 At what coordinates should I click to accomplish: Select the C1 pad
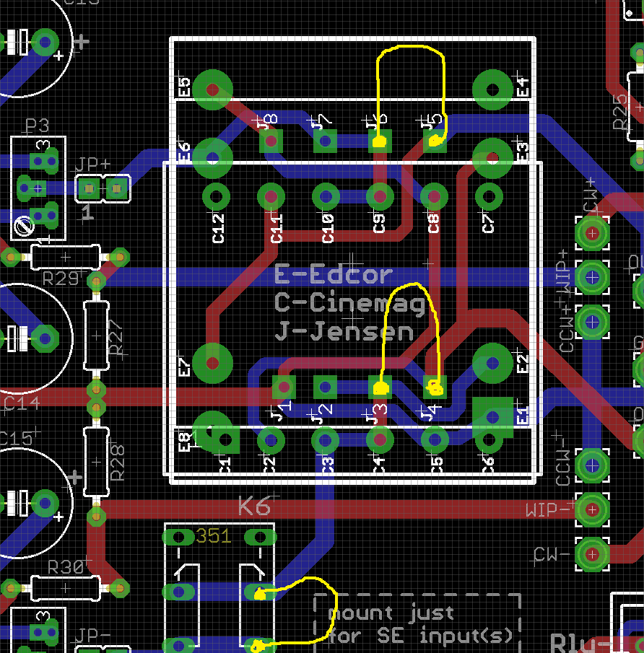(225, 439)
